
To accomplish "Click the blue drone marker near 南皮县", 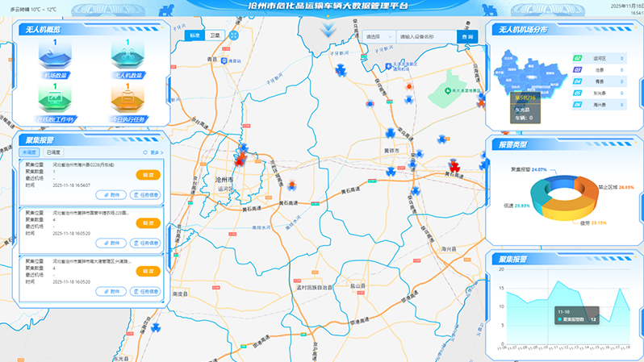I will pyautogui.click(x=154, y=327).
